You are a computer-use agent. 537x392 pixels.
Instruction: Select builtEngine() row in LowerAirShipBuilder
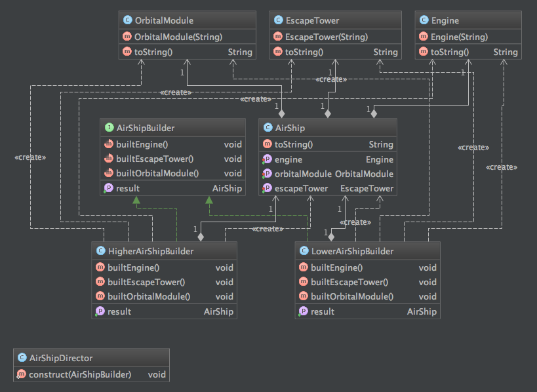(x=367, y=267)
